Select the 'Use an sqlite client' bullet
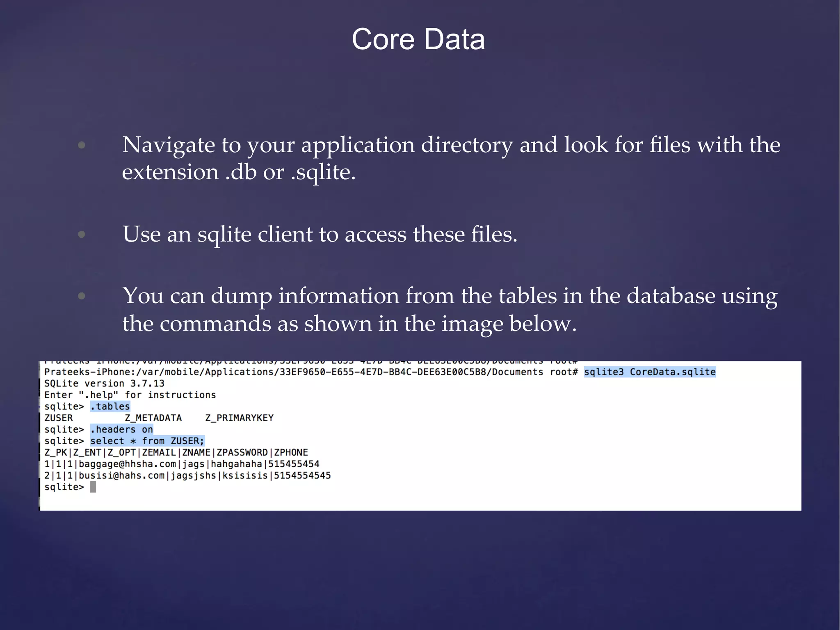This screenshot has height=630, width=840. pyautogui.click(x=320, y=234)
